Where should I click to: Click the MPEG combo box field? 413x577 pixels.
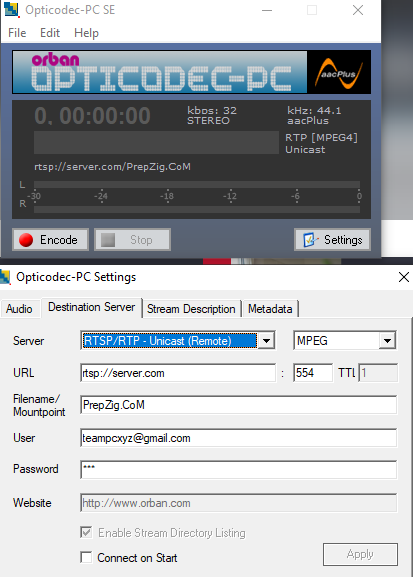pos(345,341)
